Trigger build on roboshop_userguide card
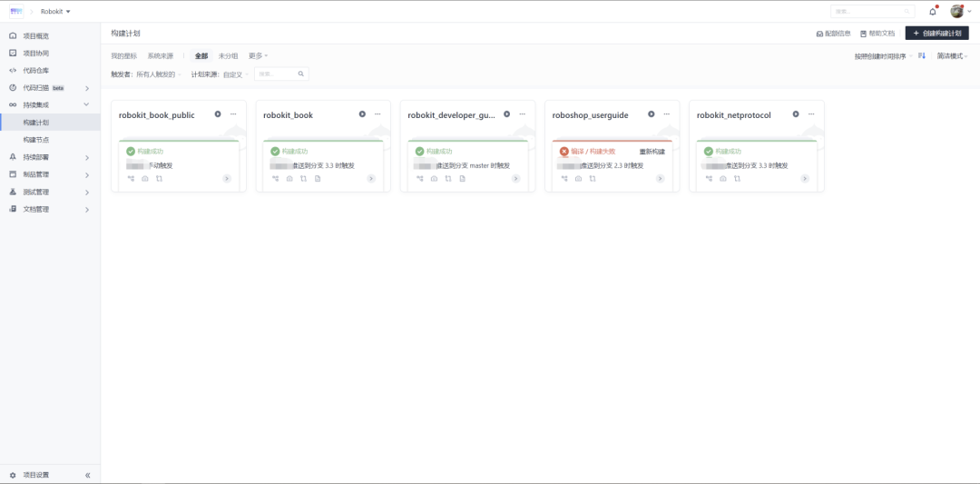 coord(652,114)
